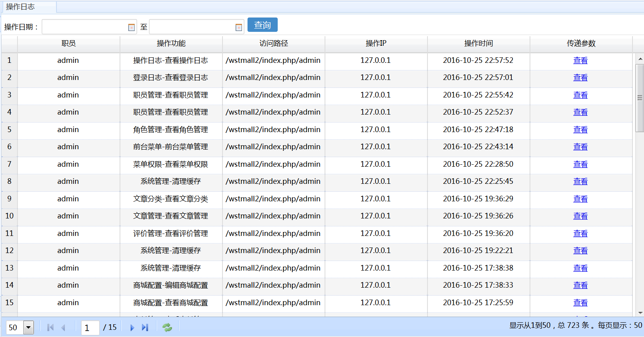This screenshot has height=337, width=644.
Task: Open 查看 link for 22:57:01 log
Action: [x=580, y=78]
